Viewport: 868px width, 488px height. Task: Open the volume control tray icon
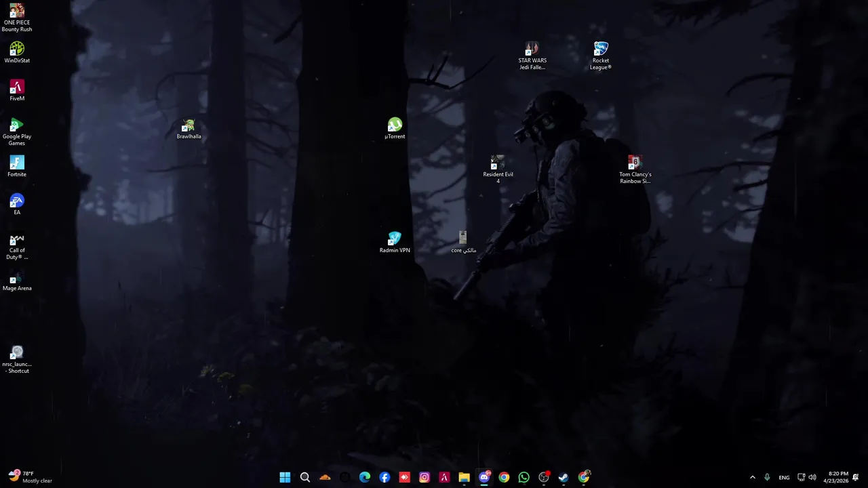812,477
